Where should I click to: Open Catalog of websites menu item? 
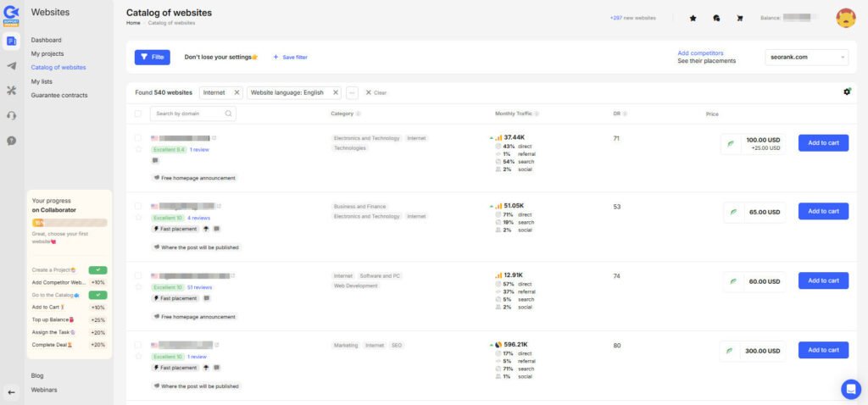pos(58,68)
